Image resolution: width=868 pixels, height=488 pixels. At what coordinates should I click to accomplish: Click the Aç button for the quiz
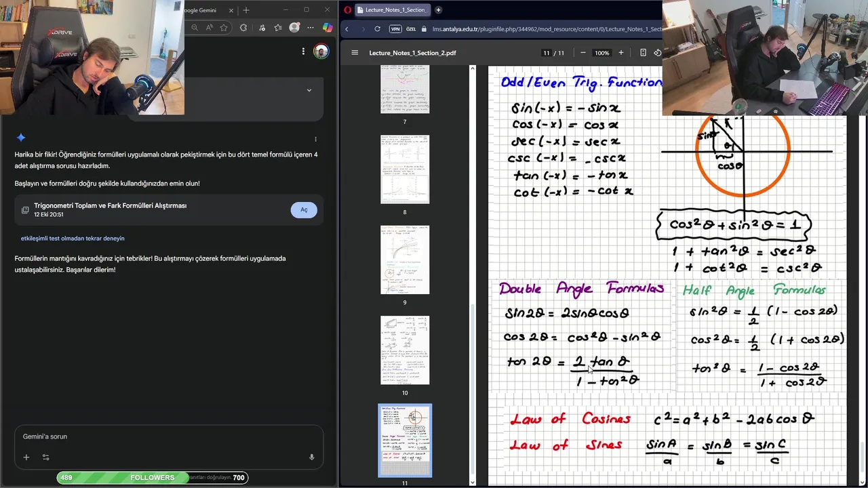tap(304, 210)
